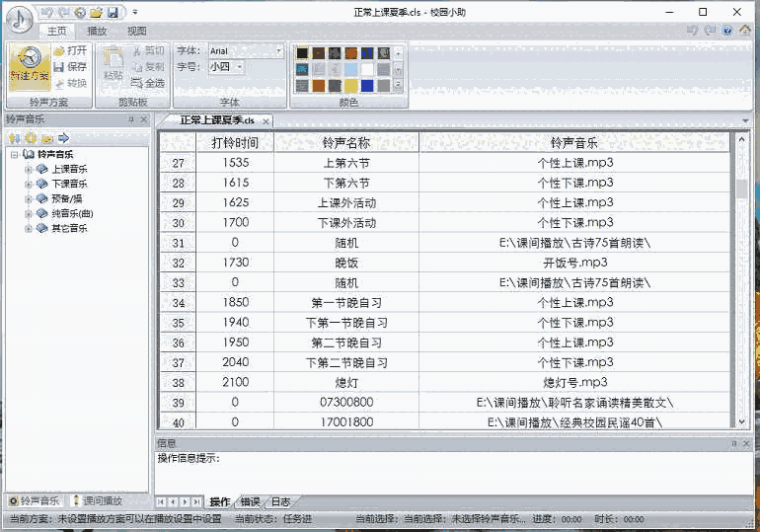
Task: Switch to the 错误 info tab
Action: 250,502
